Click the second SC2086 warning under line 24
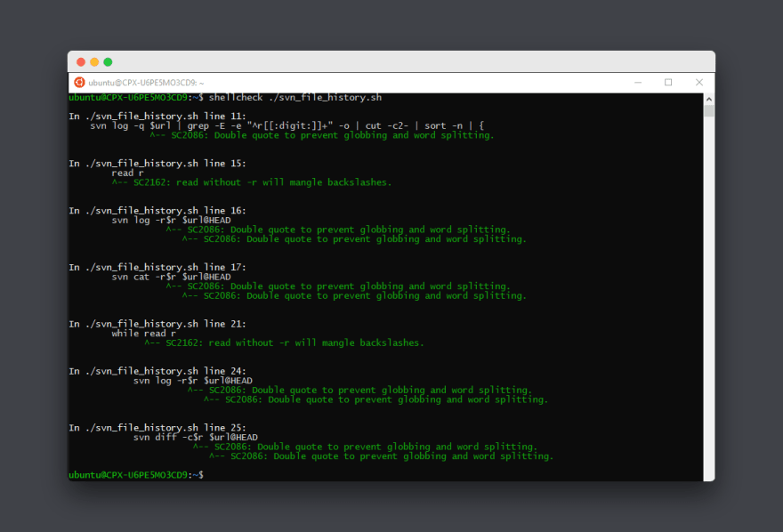Image resolution: width=783 pixels, height=532 pixels. click(x=375, y=399)
